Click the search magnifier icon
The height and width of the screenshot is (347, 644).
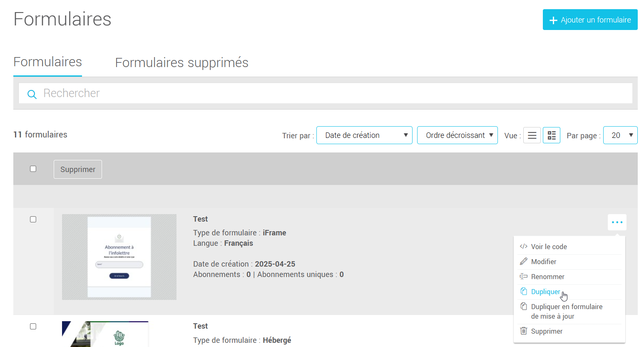[32, 94]
